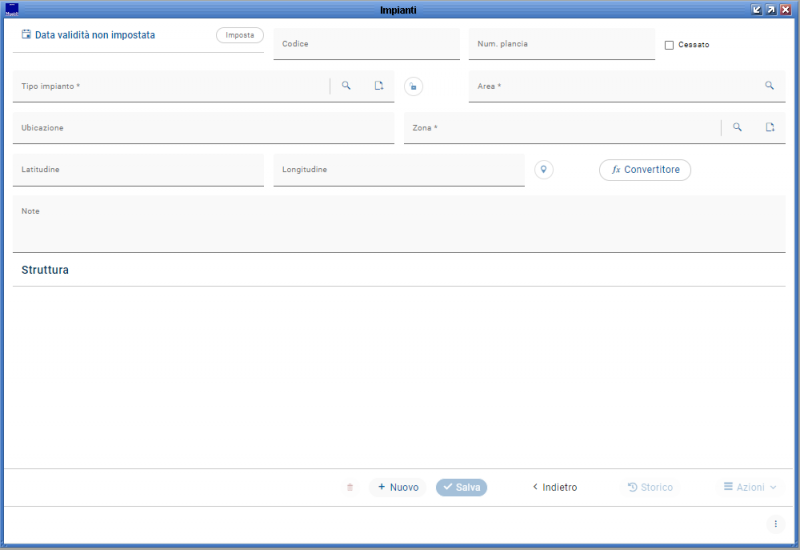Open the Storico history view

[x=650, y=488]
